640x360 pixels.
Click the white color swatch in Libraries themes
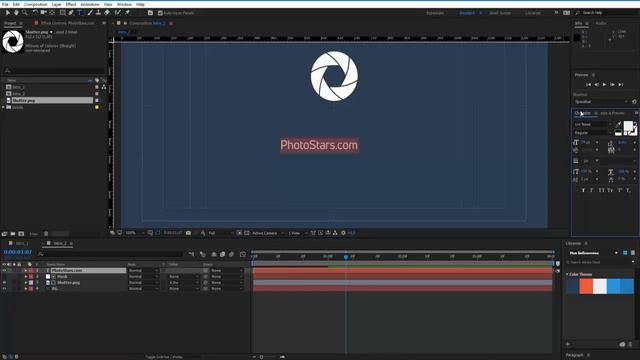[x=600, y=286]
